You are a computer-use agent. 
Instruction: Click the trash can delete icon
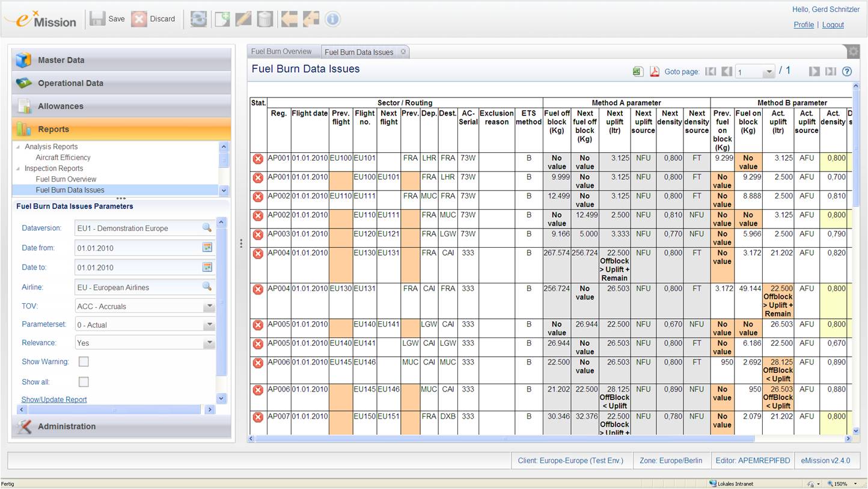[264, 19]
